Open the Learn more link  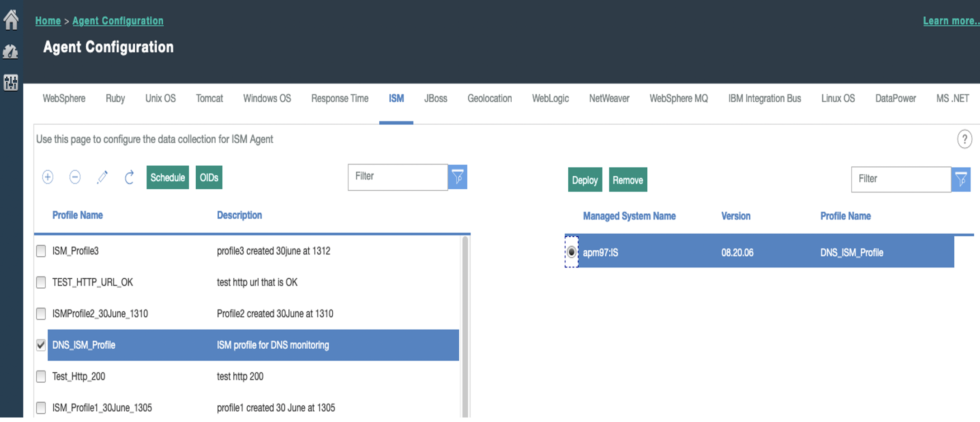951,21
